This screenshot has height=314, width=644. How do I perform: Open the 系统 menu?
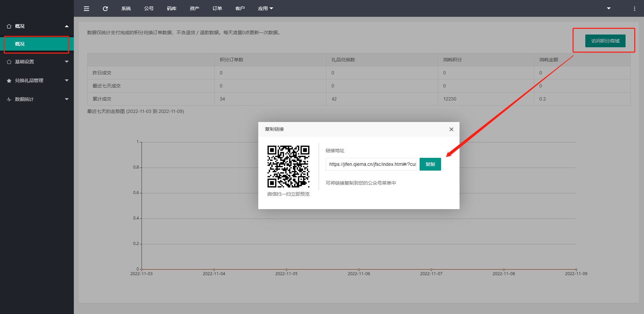(126, 8)
